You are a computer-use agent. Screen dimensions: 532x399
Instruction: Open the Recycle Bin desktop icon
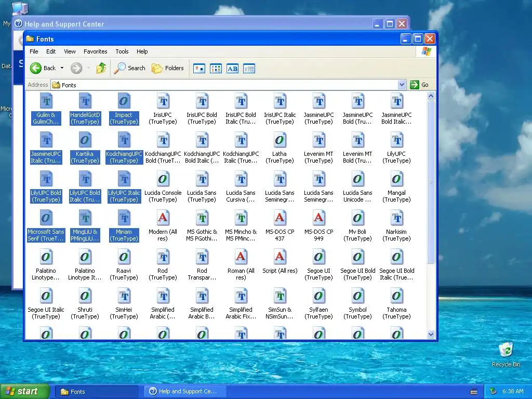click(x=506, y=354)
